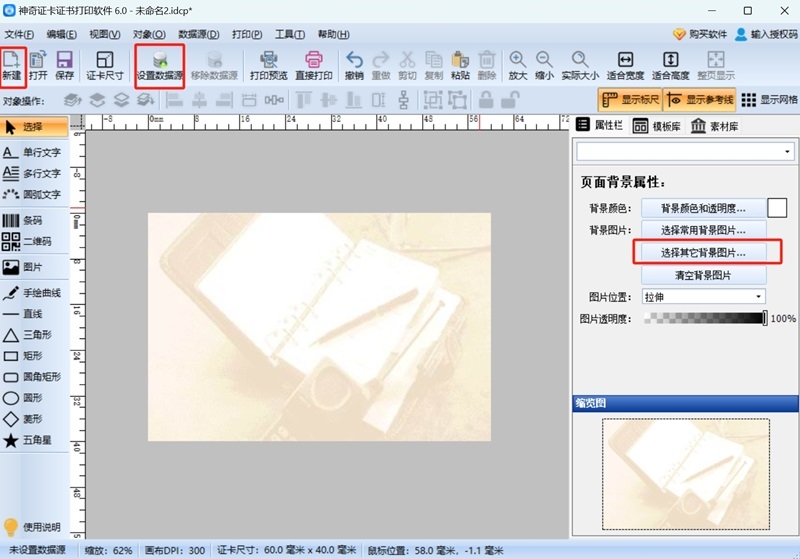800x559 pixels.
Task: Expand the 图片位置 拉伸 dropdown
Action: [x=703, y=297]
